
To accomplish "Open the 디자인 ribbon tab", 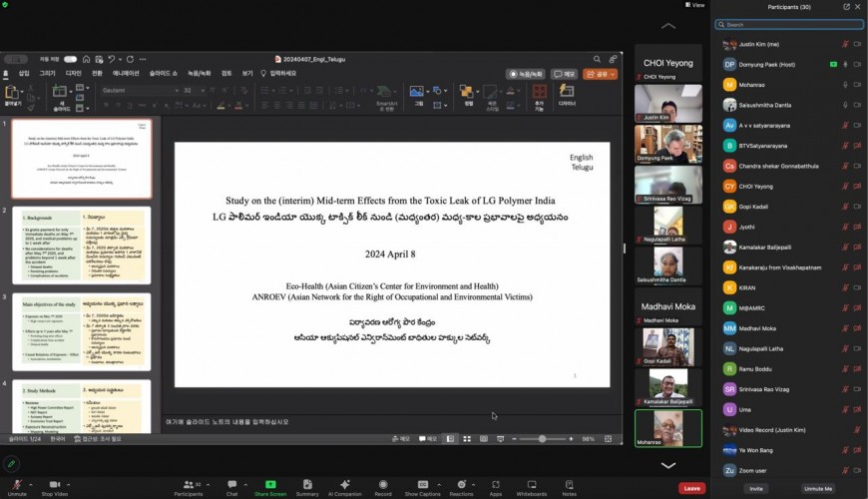I will click(x=73, y=73).
